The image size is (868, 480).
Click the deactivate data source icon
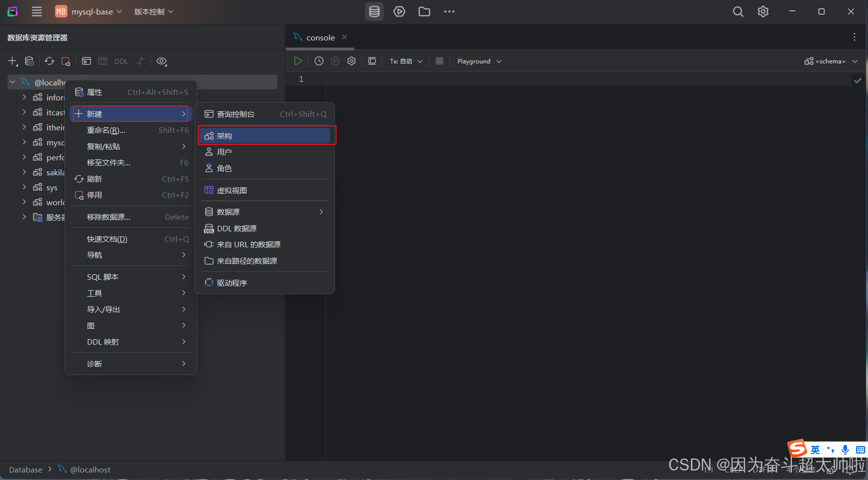point(66,61)
